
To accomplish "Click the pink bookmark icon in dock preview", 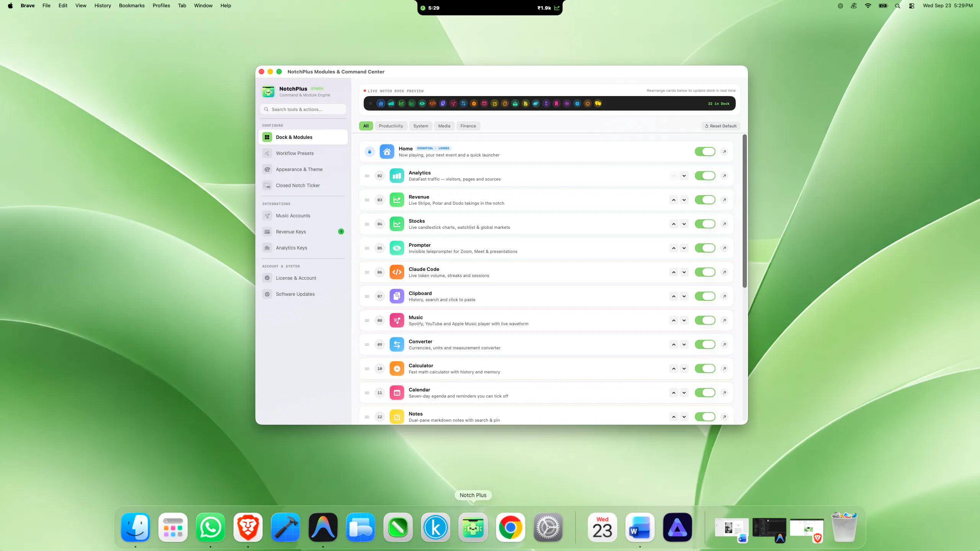I will pos(557,103).
